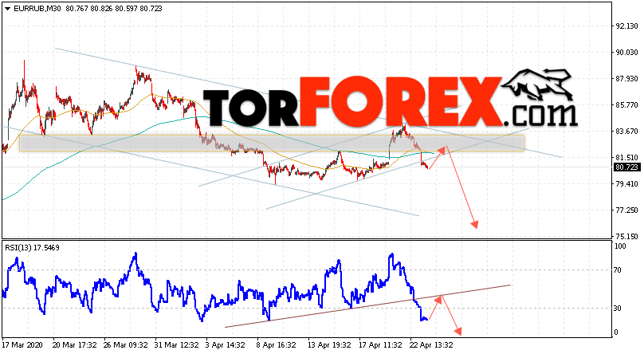644x354 pixels.
Task: Click the 77.250 price axis label
Action: (x=626, y=210)
